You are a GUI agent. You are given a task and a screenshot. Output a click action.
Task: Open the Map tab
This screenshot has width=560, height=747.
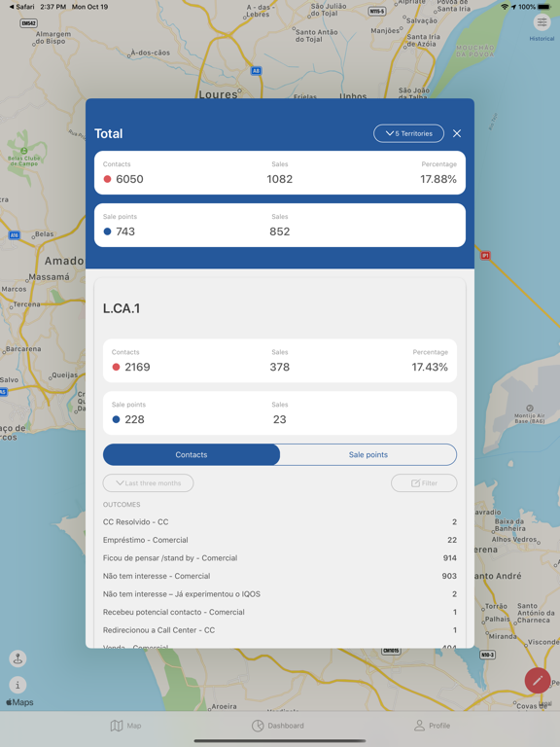tap(125, 726)
